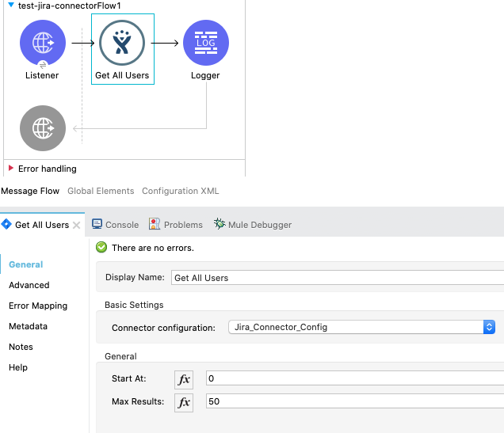
Task: Open the Mule Debugger tab
Action: (x=253, y=225)
